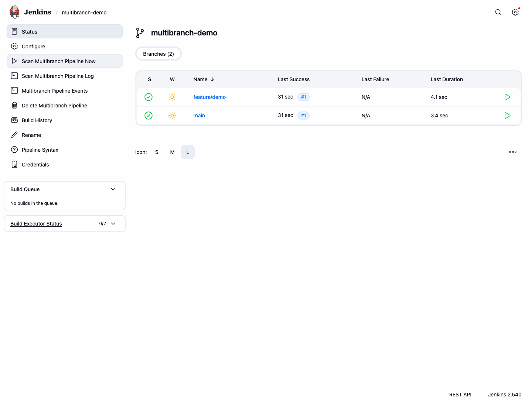The width and height of the screenshot is (532, 406).
Task: Select the Rename menu item
Action: pyautogui.click(x=65, y=135)
